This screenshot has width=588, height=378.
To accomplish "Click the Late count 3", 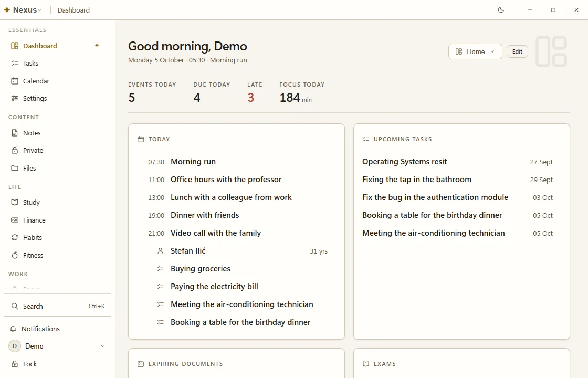I will coord(251,98).
